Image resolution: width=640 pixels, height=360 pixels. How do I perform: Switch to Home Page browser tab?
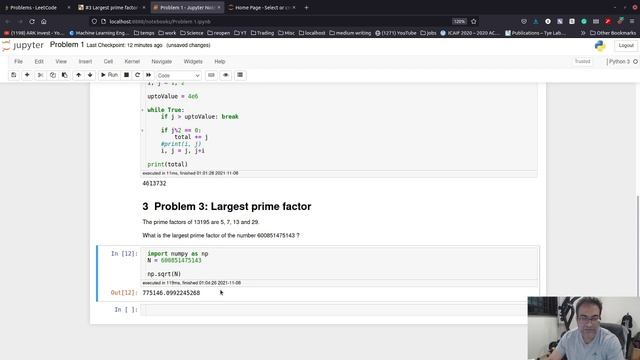coord(261,7)
